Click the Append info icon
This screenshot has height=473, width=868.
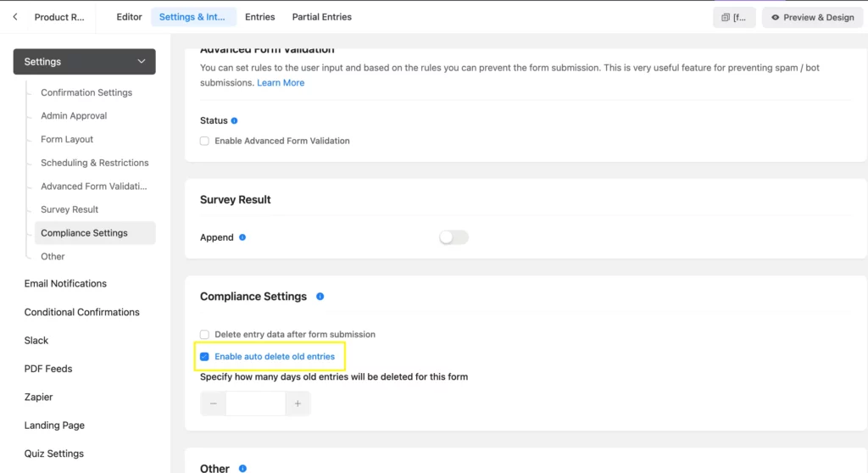pos(242,237)
